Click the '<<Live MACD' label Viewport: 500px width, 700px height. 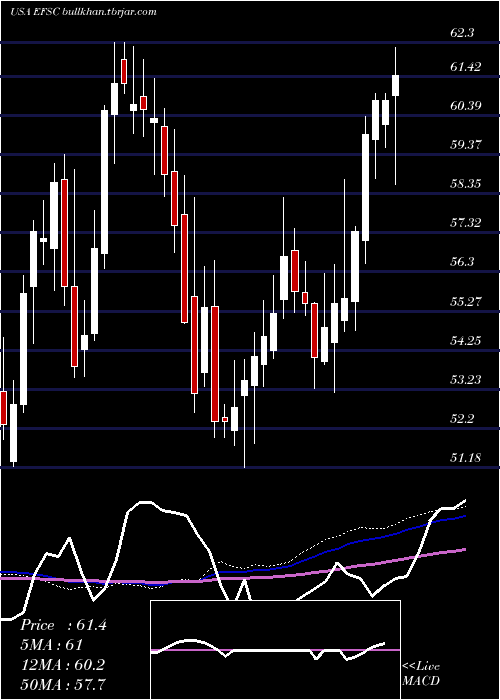coord(421,674)
